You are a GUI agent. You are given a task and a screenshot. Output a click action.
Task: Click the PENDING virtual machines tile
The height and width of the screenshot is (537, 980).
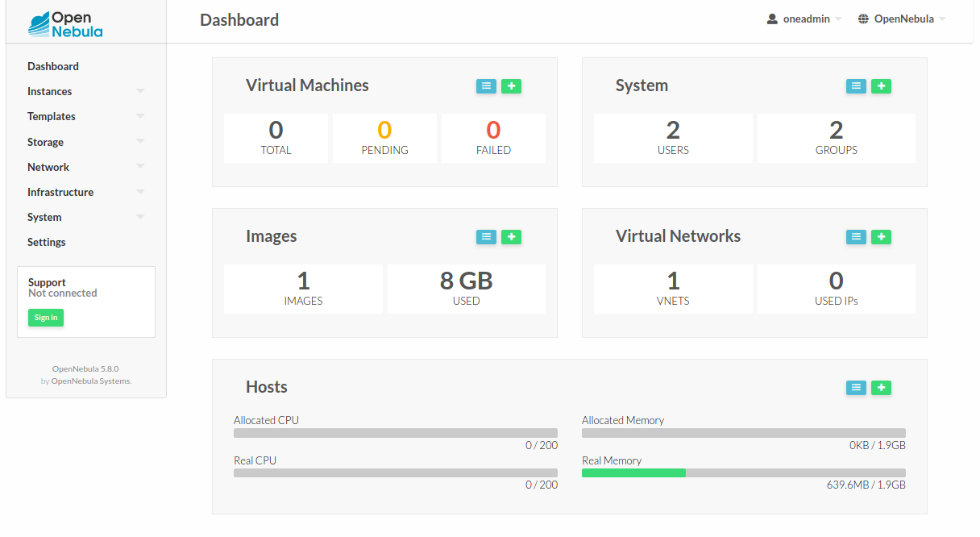tap(385, 138)
